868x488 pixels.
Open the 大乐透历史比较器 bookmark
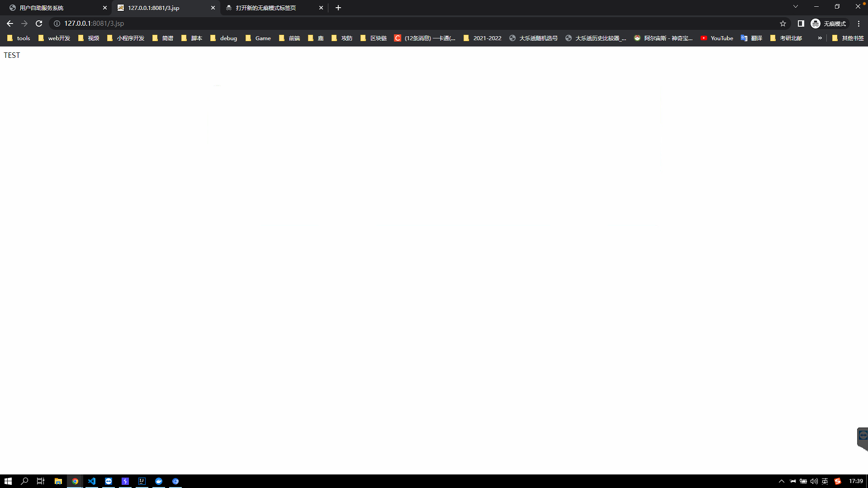(x=596, y=38)
